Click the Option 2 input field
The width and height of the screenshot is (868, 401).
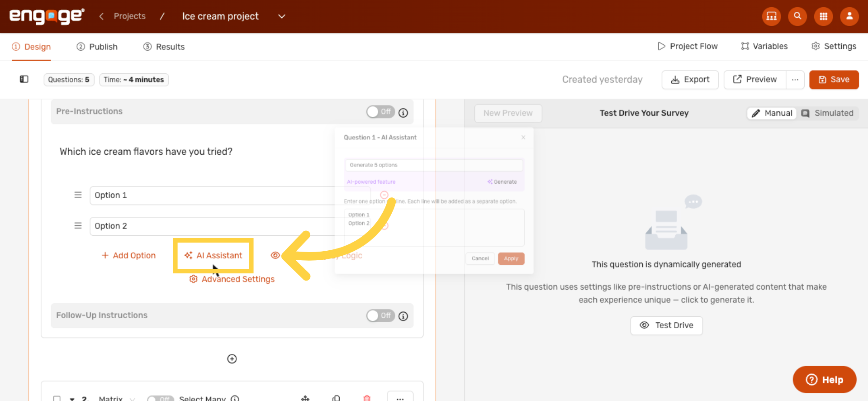click(230, 226)
